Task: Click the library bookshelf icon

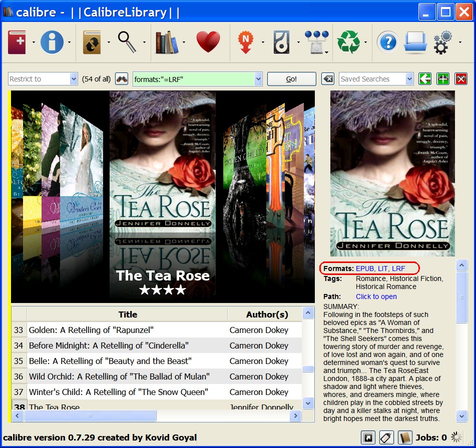Action: (167, 42)
